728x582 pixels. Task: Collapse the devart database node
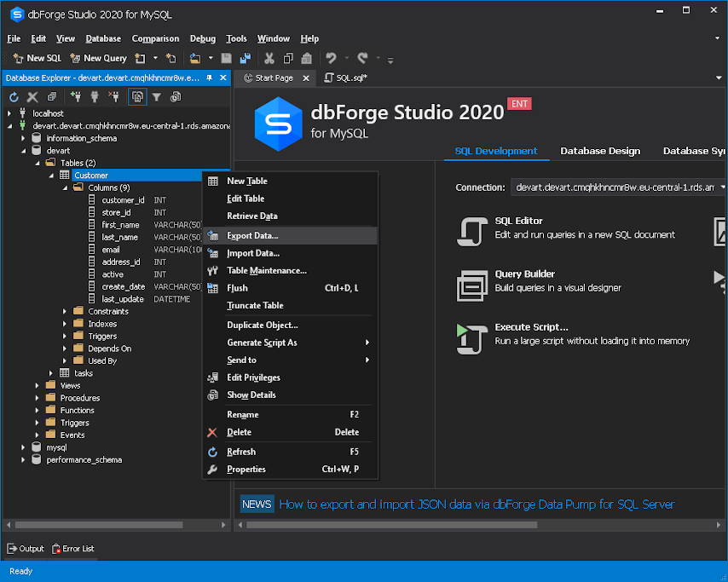point(23,151)
